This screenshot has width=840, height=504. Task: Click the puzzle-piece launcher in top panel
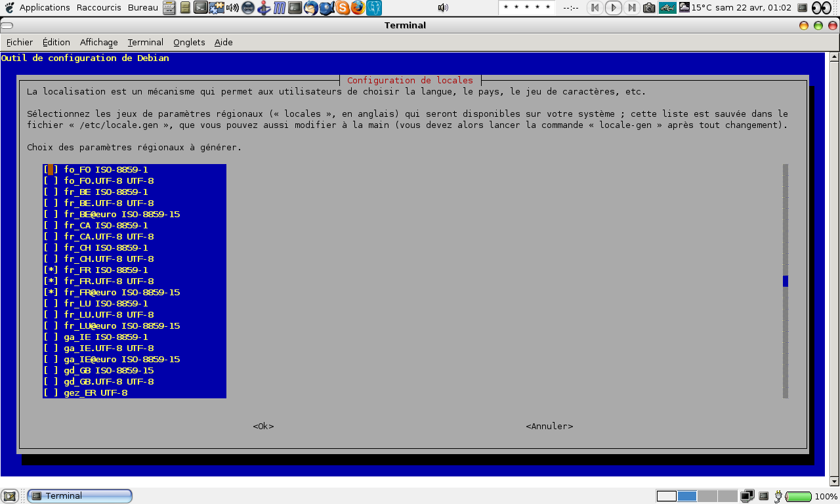click(x=217, y=8)
